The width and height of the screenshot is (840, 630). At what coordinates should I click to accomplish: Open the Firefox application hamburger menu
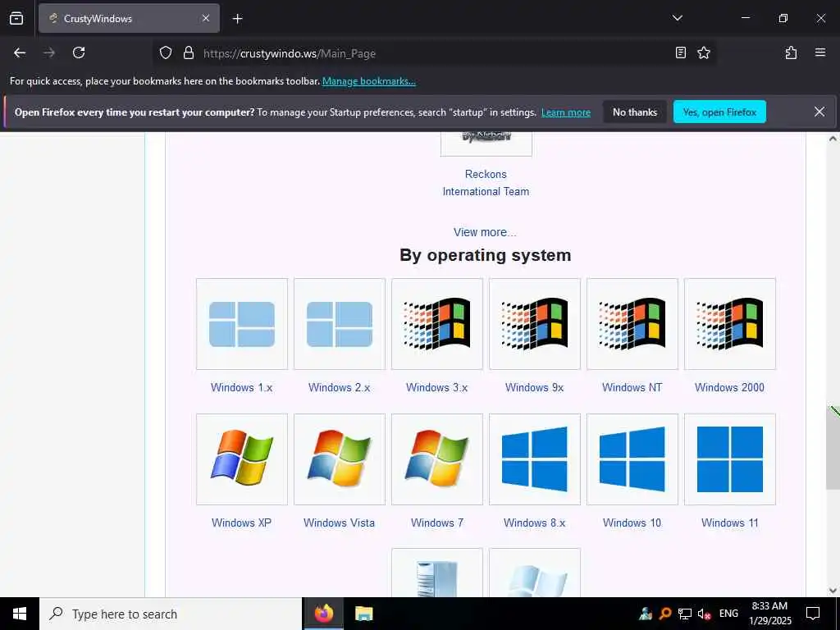tap(820, 52)
